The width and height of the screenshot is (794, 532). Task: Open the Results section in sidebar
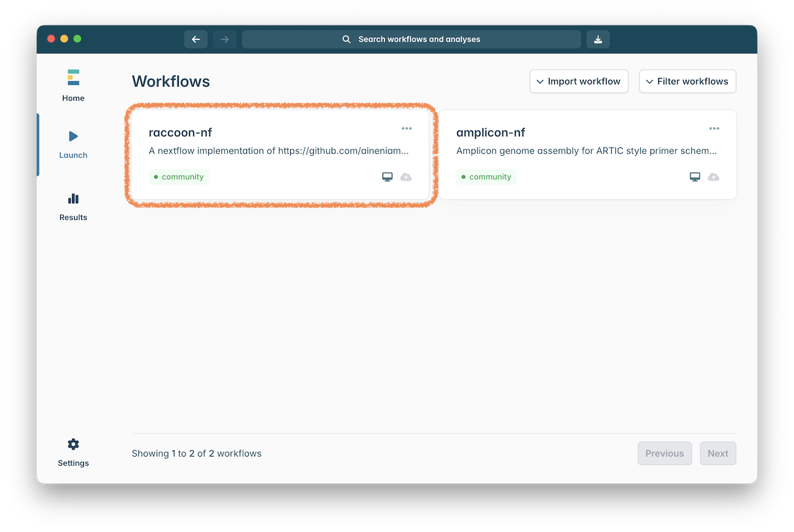click(73, 207)
